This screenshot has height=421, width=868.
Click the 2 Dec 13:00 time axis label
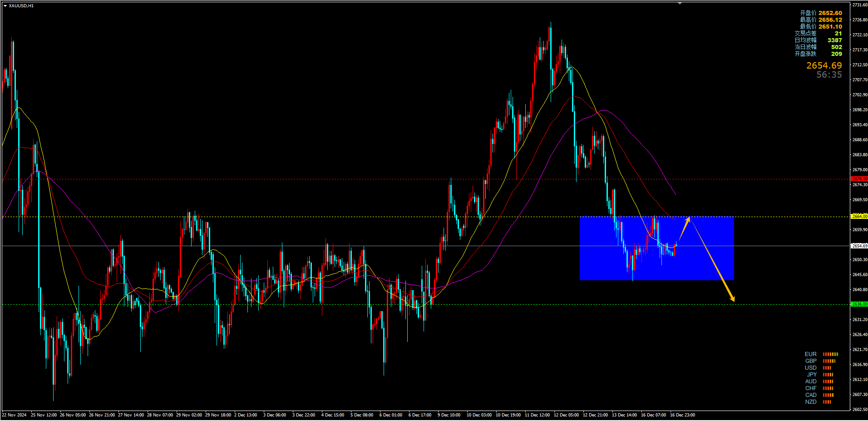[246, 415]
